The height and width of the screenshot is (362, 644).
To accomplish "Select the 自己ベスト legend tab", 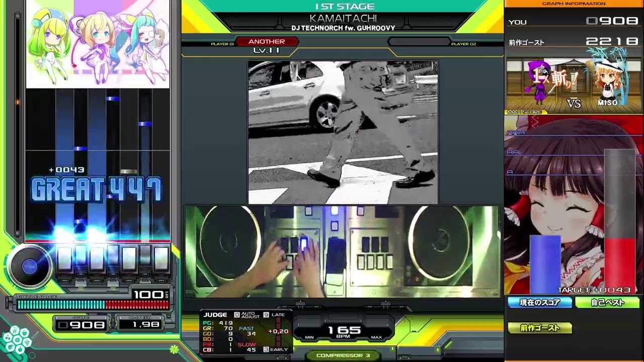I will tap(607, 302).
